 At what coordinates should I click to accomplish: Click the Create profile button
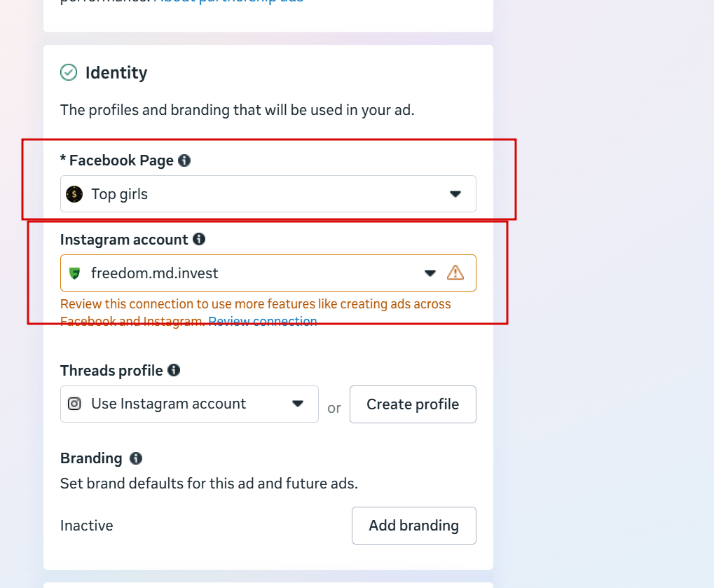pos(413,404)
